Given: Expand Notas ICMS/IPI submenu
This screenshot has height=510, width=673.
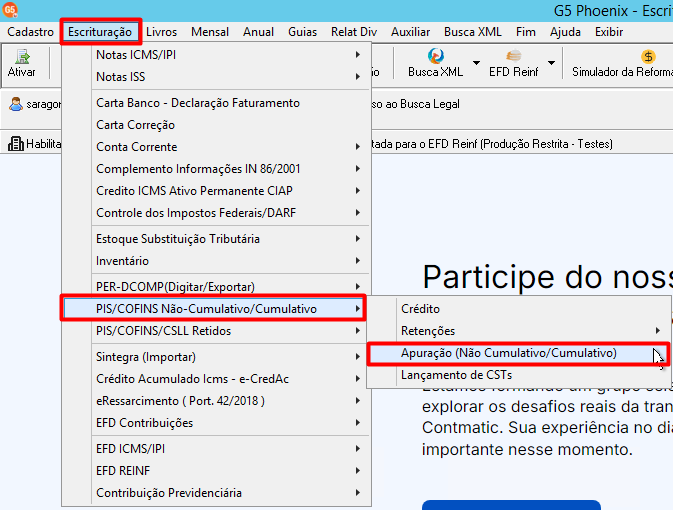Looking at the screenshot, I should (215, 55).
